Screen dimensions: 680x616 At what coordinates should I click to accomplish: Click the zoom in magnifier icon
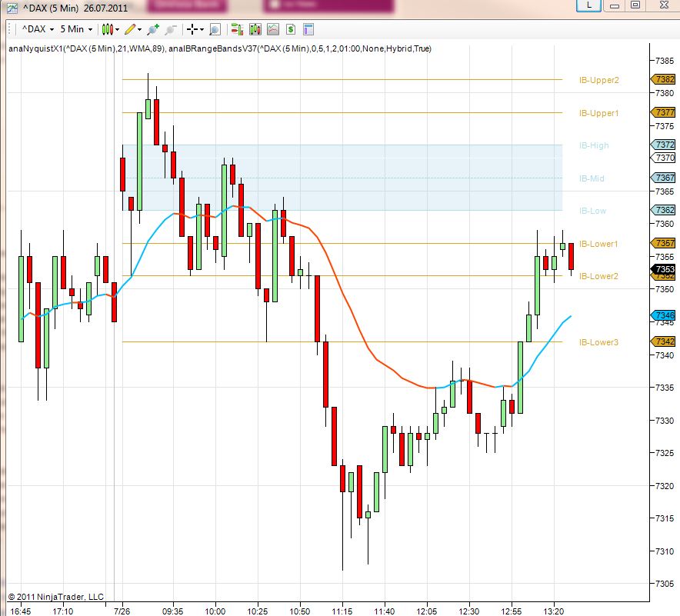tap(153, 29)
